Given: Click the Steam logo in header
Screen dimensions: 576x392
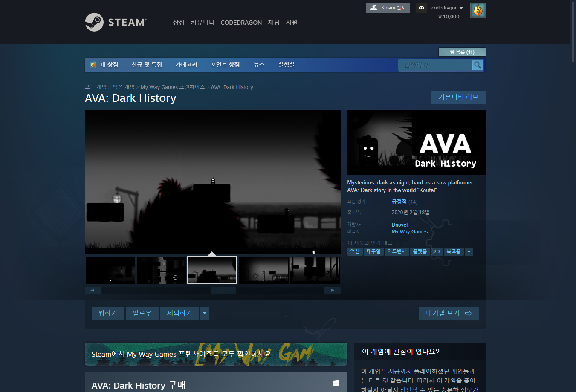Looking at the screenshot, I should [x=116, y=22].
